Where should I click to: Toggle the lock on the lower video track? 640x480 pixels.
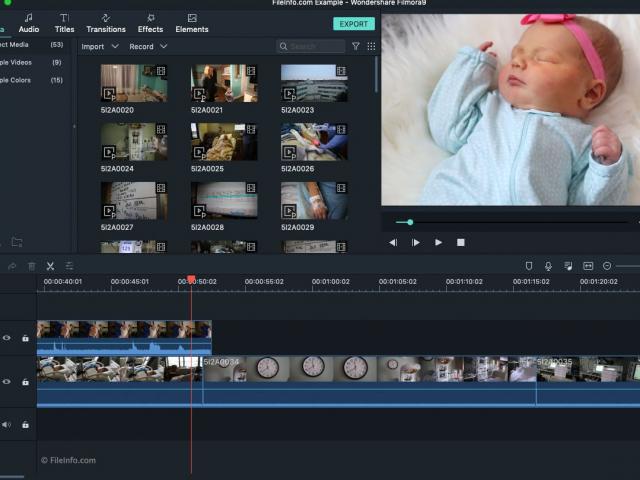[x=25, y=382]
